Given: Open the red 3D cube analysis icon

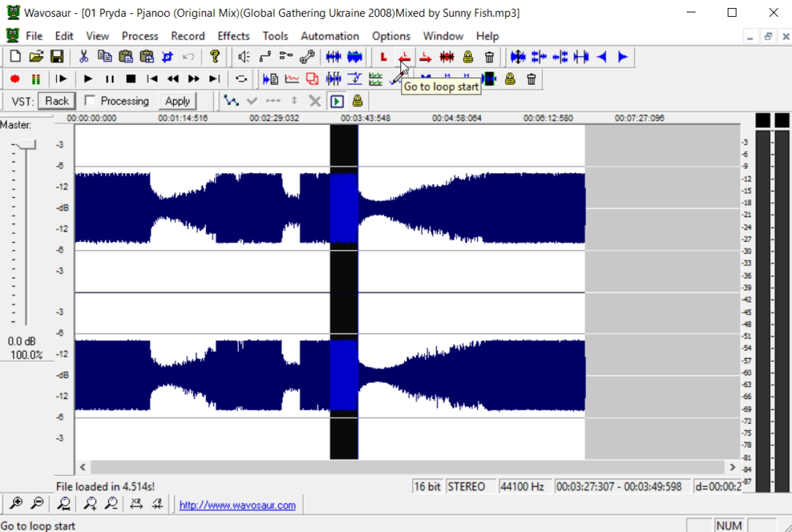Looking at the screenshot, I should pyautogui.click(x=312, y=79).
